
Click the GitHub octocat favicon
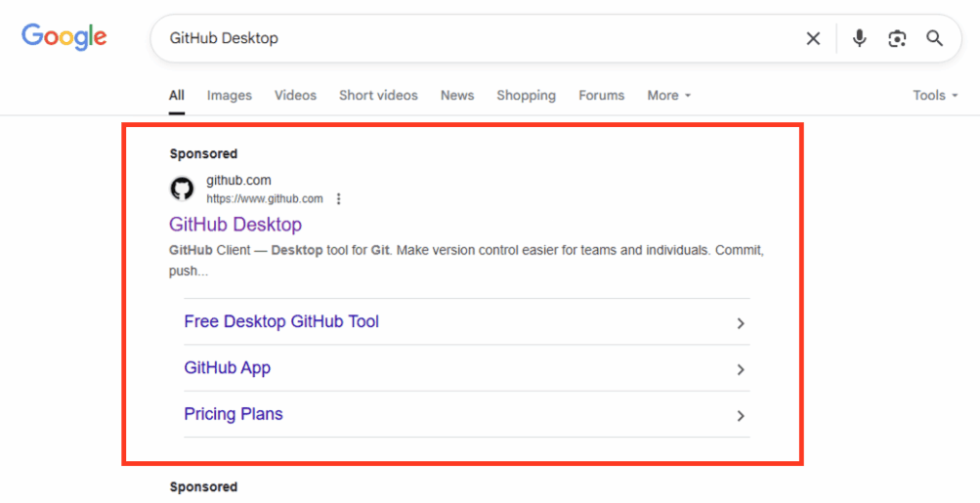(x=182, y=189)
